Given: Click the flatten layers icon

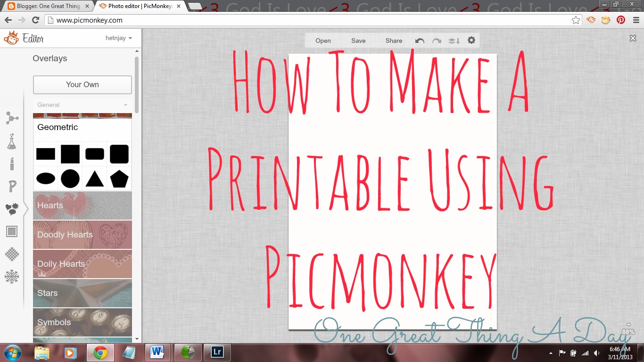Looking at the screenshot, I should point(454,41).
